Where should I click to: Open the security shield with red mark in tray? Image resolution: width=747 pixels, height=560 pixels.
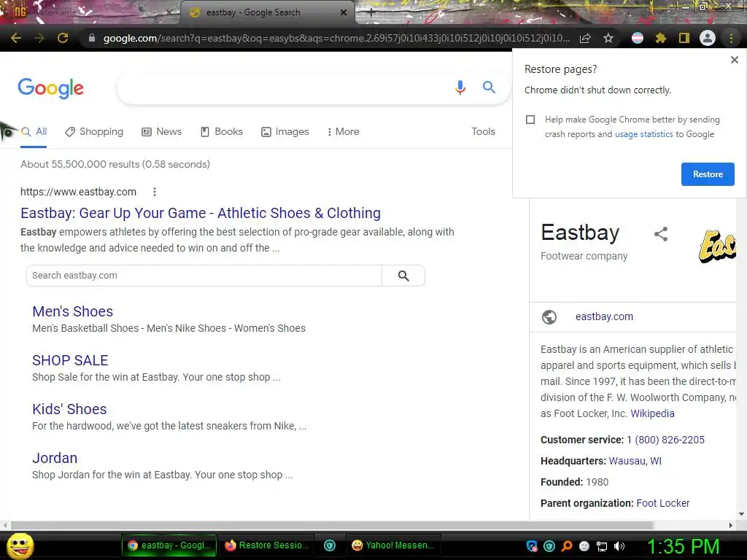[x=532, y=546]
